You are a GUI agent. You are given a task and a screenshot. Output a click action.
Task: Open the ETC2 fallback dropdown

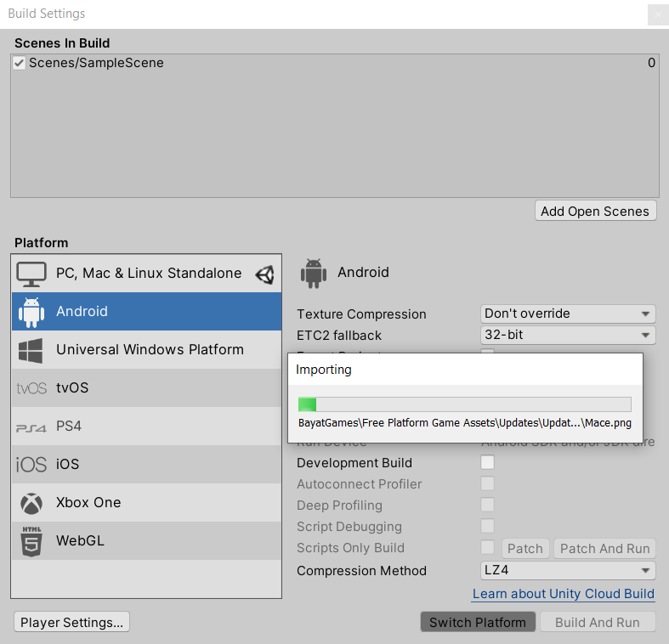pyautogui.click(x=568, y=336)
